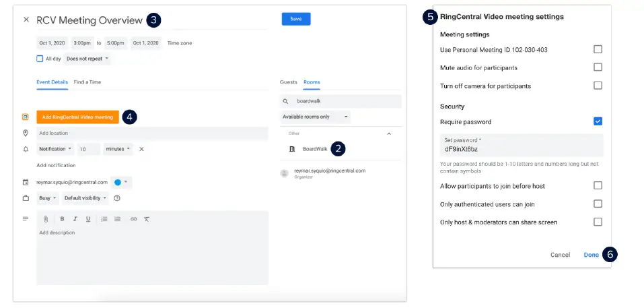The width and height of the screenshot is (644, 308).
Task: Click the calendar icon beside the organizer email
Action: 26,182
